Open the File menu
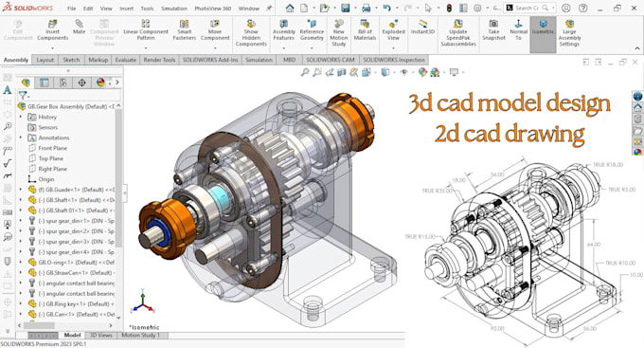The image size is (644, 348). click(x=71, y=9)
